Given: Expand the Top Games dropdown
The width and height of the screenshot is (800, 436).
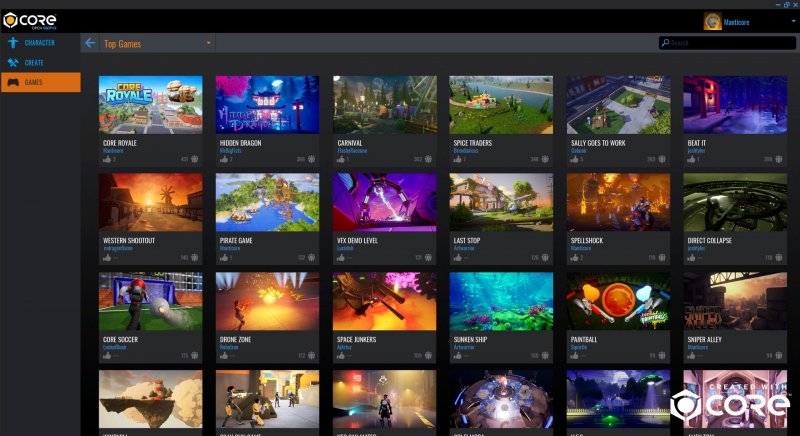Looking at the screenshot, I should pos(209,43).
